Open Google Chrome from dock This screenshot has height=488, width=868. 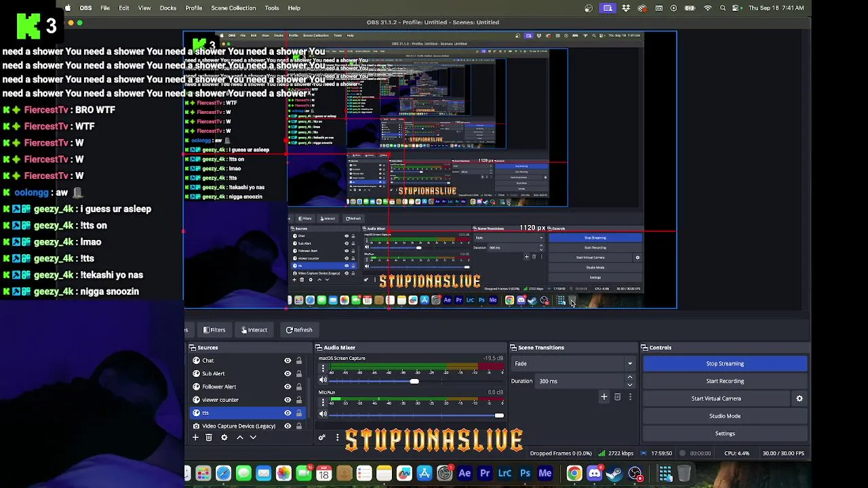(574, 474)
